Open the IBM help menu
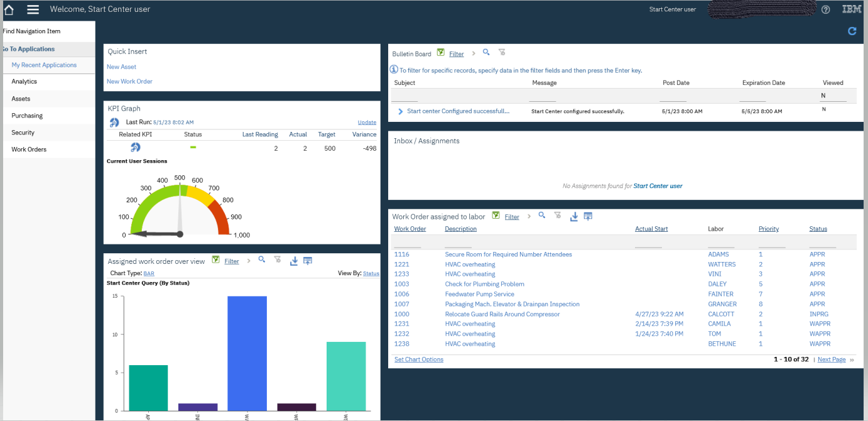Viewport: 868px width, 421px height. pyautogui.click(x=827, y=9)
